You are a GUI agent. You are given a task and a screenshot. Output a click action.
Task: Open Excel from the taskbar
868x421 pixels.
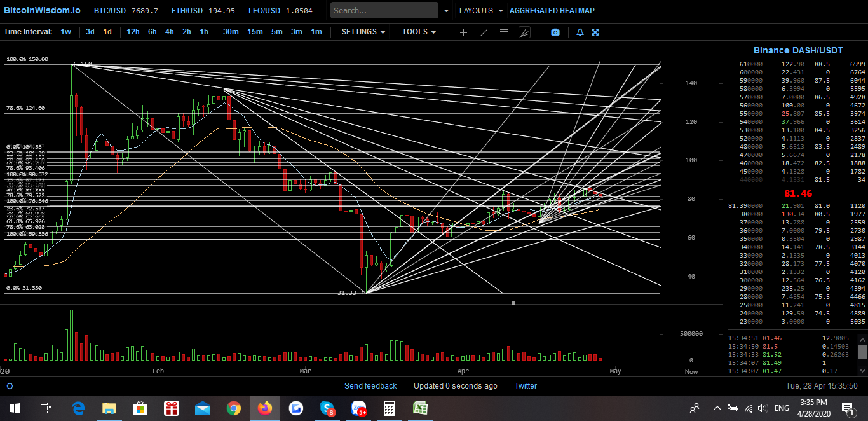click(421, 408)
